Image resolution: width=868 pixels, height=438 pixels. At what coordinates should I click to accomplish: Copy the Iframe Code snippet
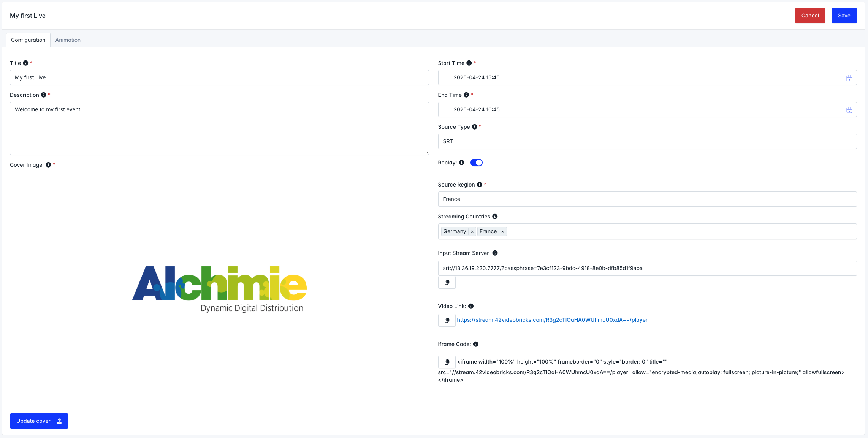pyautogui.click(x=447, y=362)
